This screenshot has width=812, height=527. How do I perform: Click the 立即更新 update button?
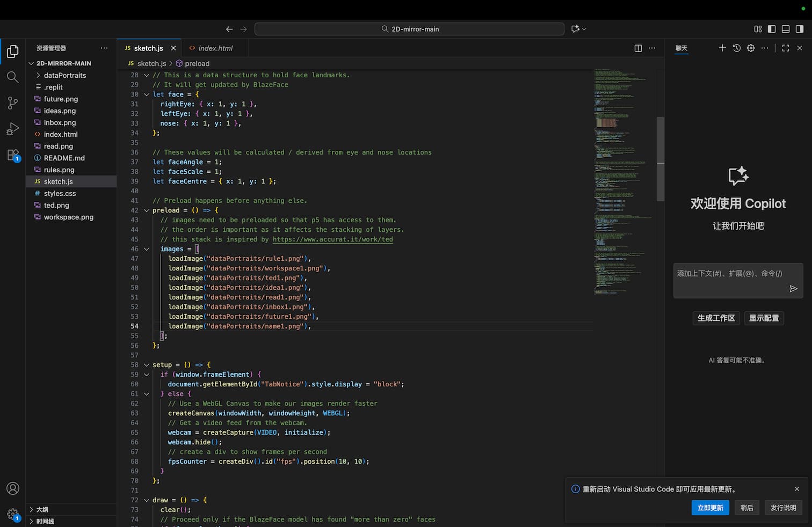pos(710,508)
